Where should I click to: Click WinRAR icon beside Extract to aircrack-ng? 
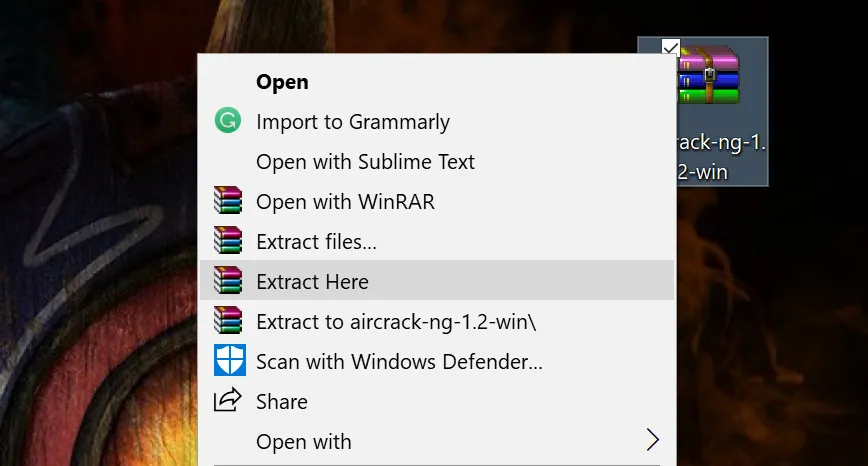pyautogui.click(x=228, y=320)
